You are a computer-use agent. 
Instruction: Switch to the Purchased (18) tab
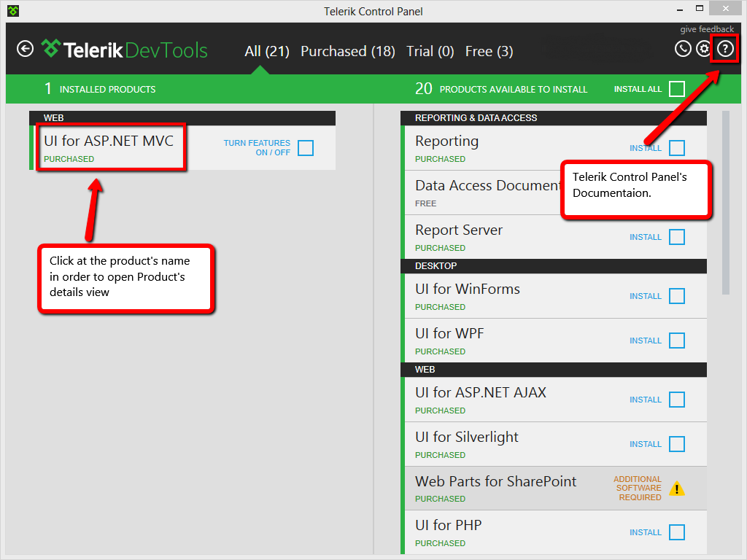point(348,51)
